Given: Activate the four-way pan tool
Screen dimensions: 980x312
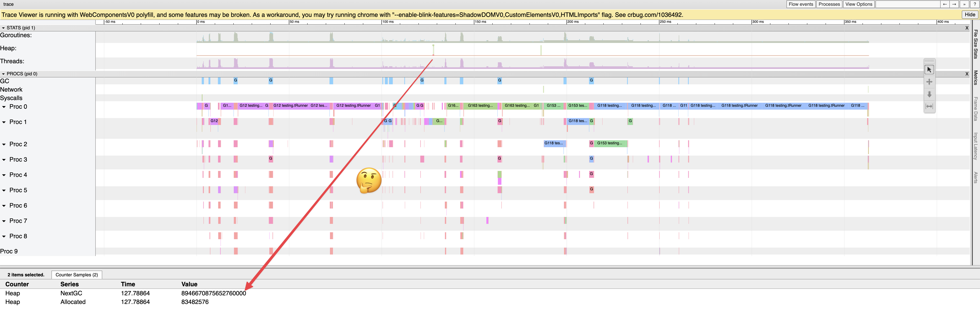Looking at the screenshot, I should click(929, 81).
